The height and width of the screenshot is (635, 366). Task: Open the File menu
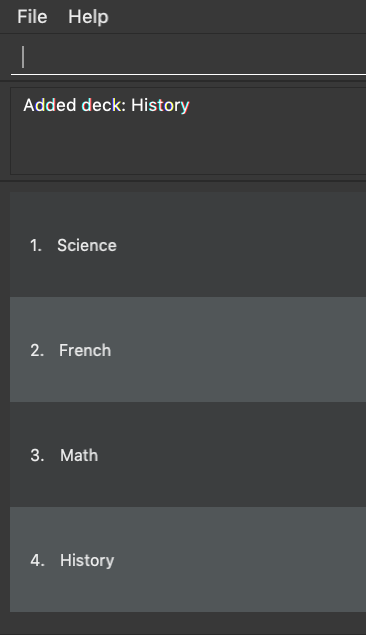click(x=32, y=17)
